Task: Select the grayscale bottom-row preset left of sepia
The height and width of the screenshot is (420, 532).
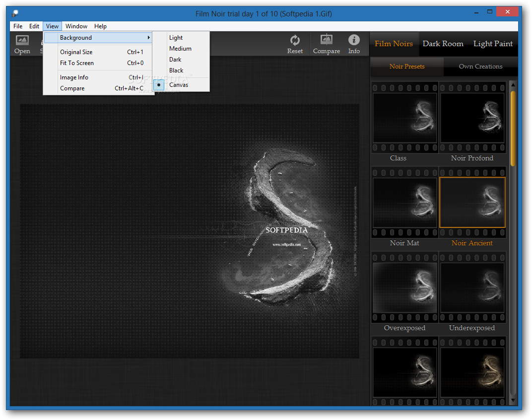Action: 405,372
